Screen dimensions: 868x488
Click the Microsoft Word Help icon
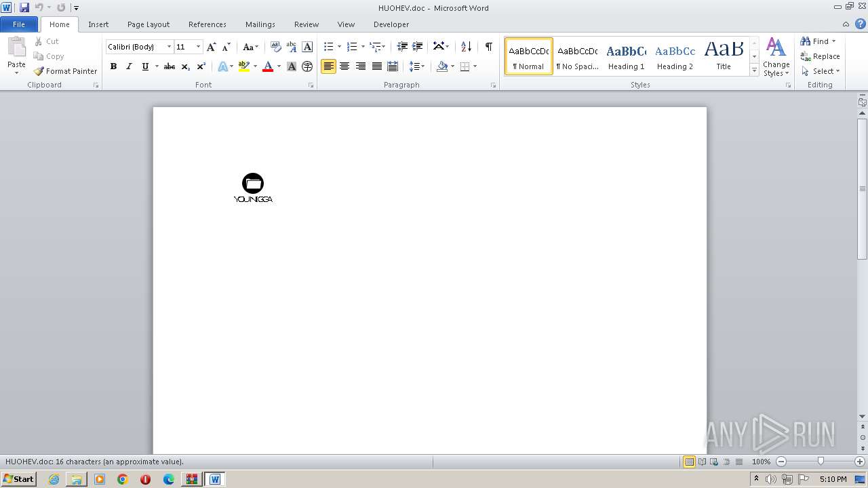[x=860, y=24]
